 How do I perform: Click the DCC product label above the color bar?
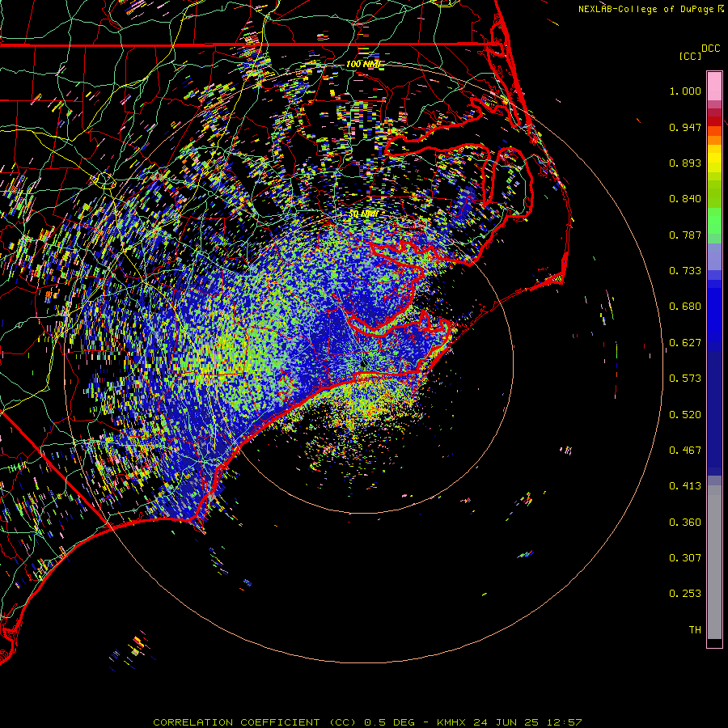click(x=710, y=49)
